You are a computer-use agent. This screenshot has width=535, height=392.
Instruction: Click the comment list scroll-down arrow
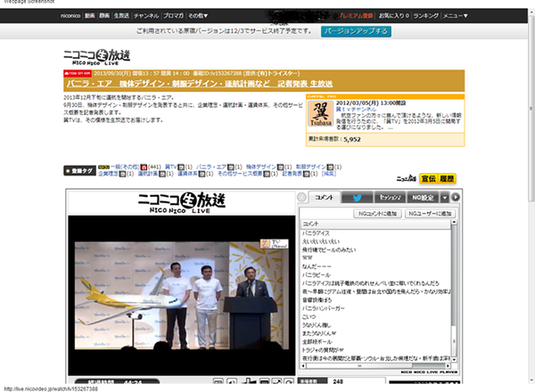[454, 360]
